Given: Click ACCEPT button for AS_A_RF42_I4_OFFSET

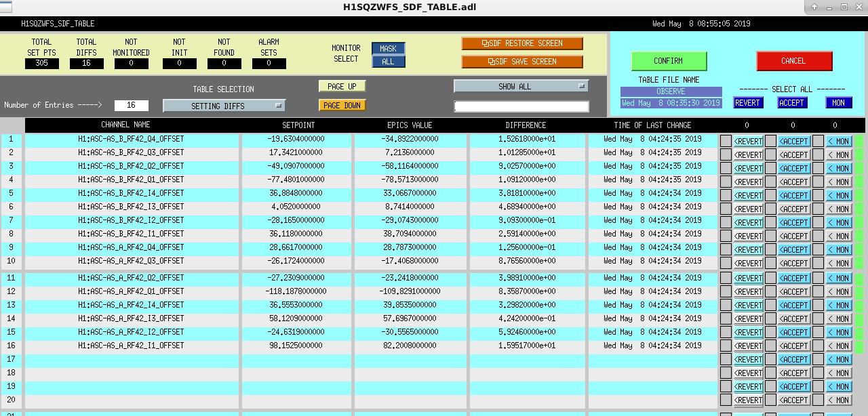Looking at the screenshot, I should 794,305.
